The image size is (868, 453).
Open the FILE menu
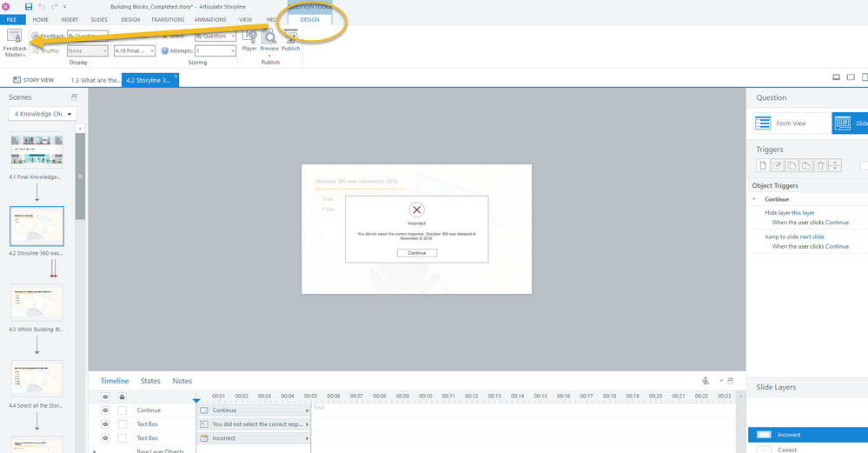click(11, 19)
